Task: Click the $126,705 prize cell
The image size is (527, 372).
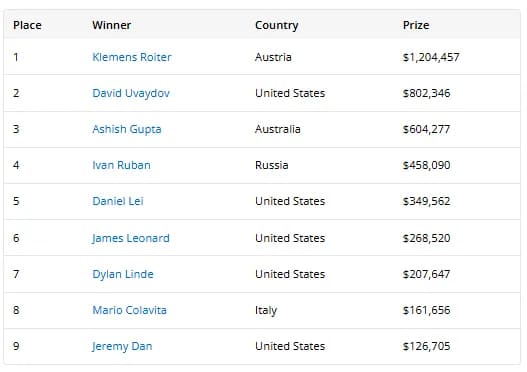Action: coord(426,346)
